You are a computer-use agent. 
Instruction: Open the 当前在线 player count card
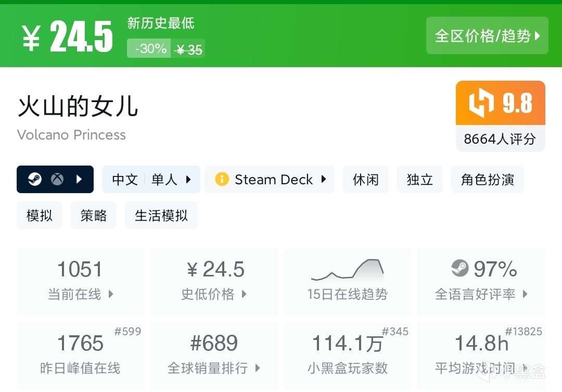click(x=80, y=282)
